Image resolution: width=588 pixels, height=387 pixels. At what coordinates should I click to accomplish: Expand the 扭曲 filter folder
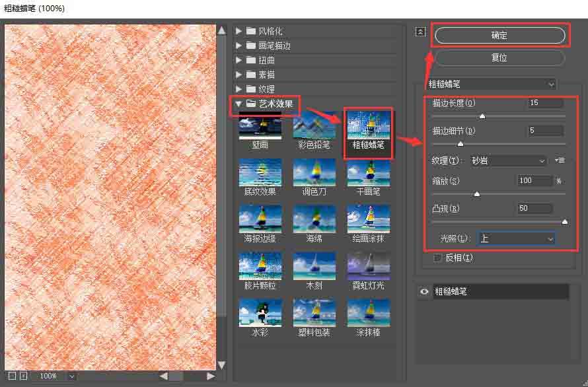239,60
